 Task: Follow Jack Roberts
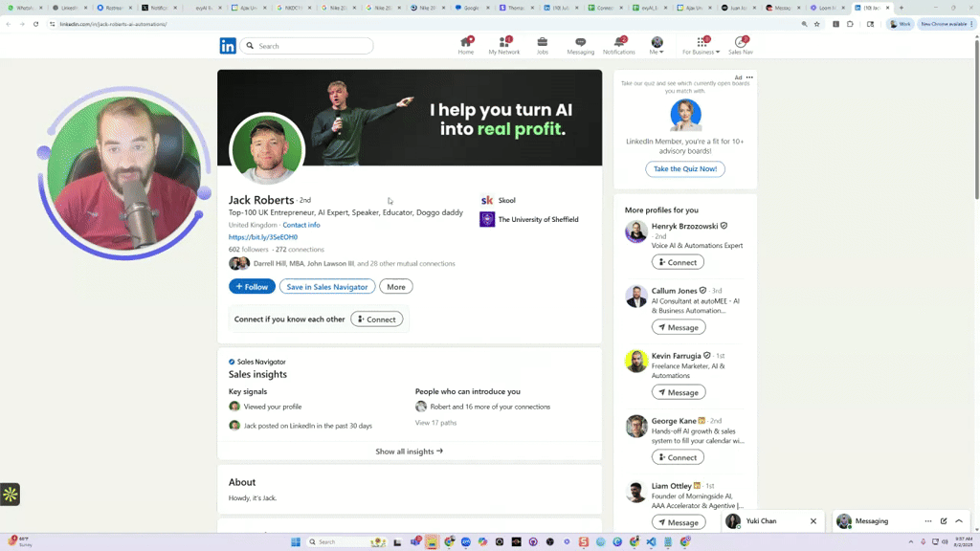(x=252, y=286)
